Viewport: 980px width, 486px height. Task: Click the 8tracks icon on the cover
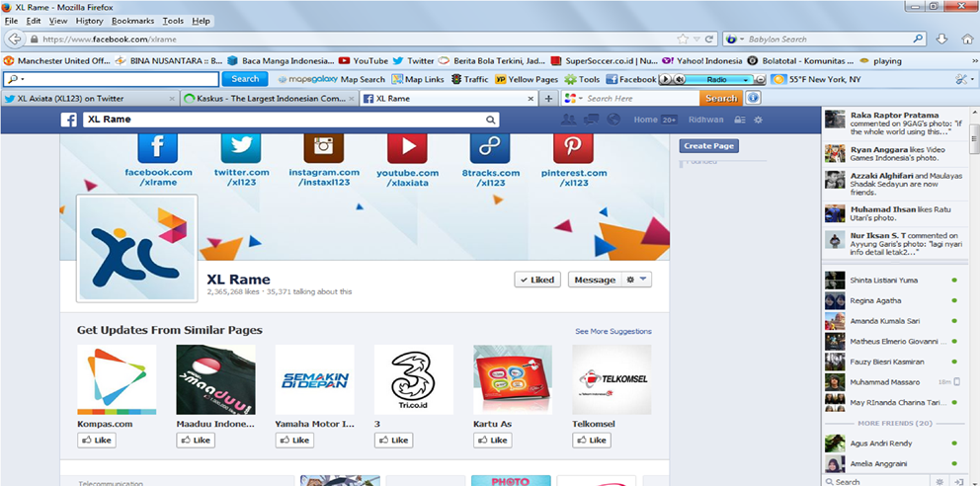[490, 147]
